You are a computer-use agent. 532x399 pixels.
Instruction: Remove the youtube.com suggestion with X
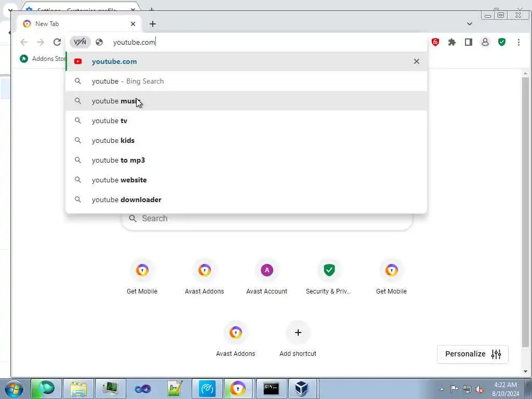pyautogui.click(x=417, y=61)
